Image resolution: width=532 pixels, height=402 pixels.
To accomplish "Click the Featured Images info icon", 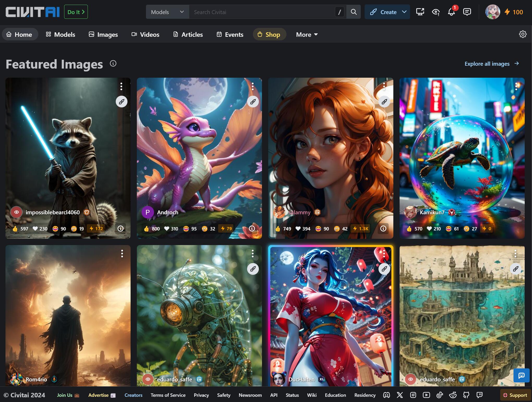I will [x=113, y=63].
